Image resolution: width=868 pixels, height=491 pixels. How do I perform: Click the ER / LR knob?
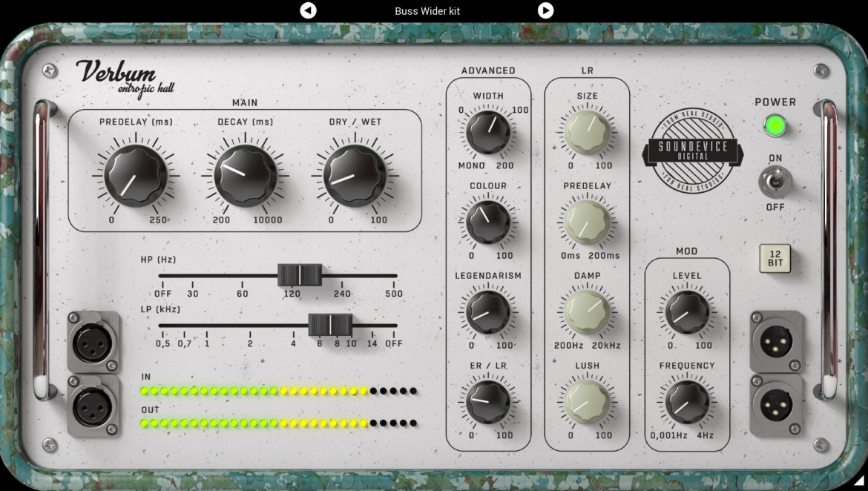click(487, 402)
